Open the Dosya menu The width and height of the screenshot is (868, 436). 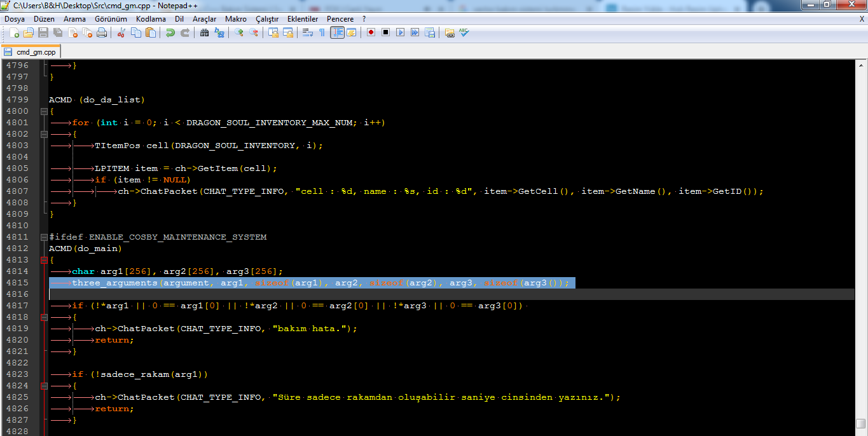click(x=15, y=19)
